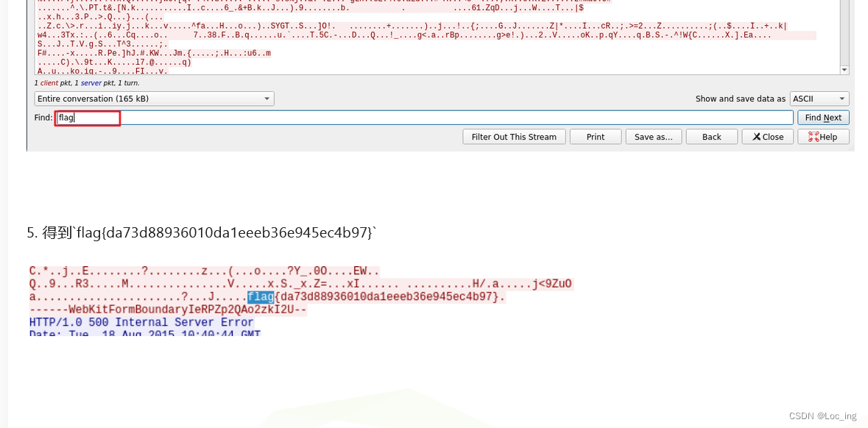This screenshot has height=428, width=868.
Task: Click the Find Next button
Action: [x=822, y=117]
